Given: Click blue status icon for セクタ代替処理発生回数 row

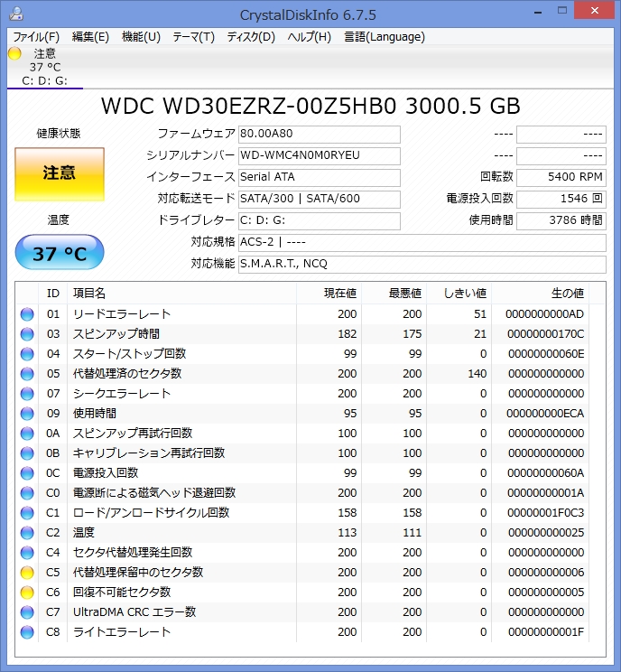Looking at the screenshot, I should click(x=27, y=553).
